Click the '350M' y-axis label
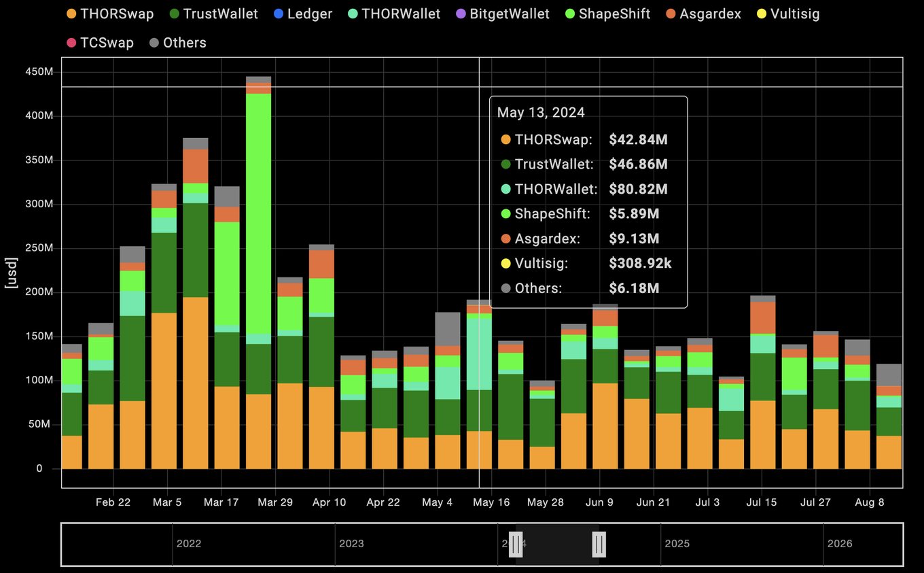 (x=39, y=160)
